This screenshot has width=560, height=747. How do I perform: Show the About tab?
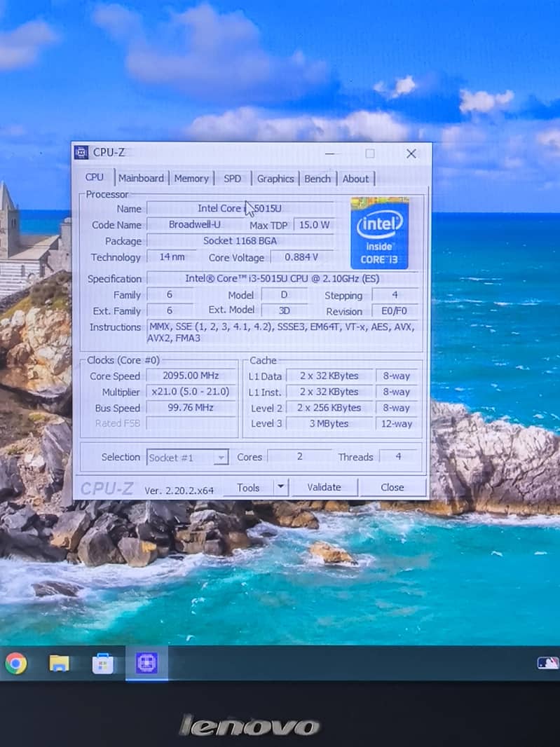click(355, 179)
